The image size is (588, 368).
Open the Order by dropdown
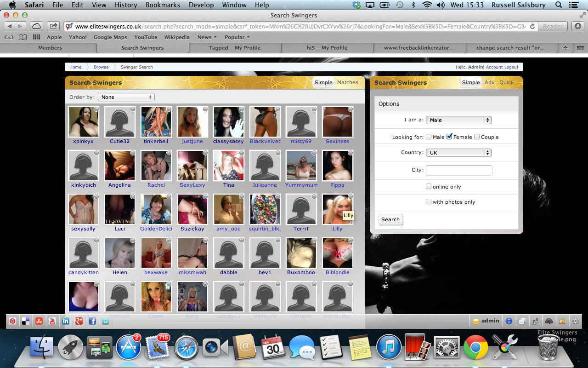coord(126,97)
